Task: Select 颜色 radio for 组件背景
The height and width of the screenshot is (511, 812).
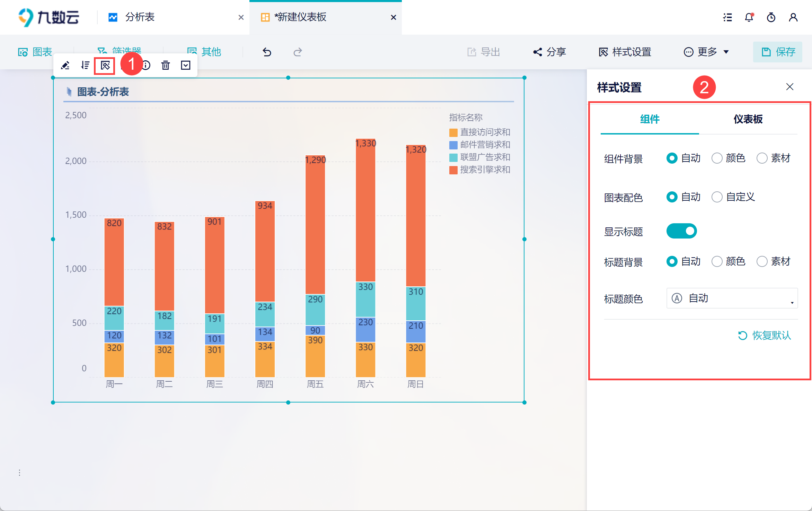Action: (x=717, y=158)
